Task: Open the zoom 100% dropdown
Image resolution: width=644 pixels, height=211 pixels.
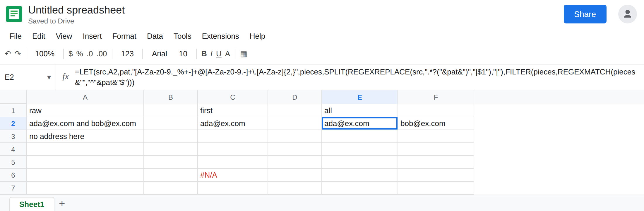Action: [x=45, y=54]
